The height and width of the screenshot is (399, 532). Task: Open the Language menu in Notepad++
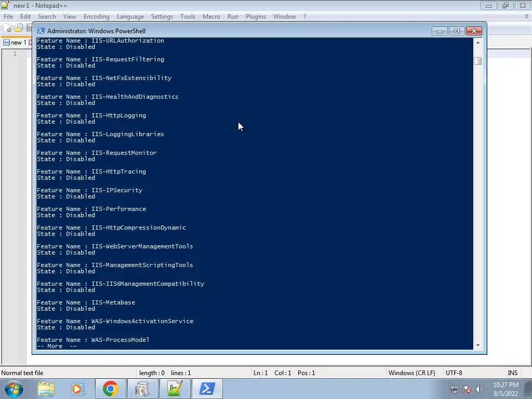tap(130, 16)
